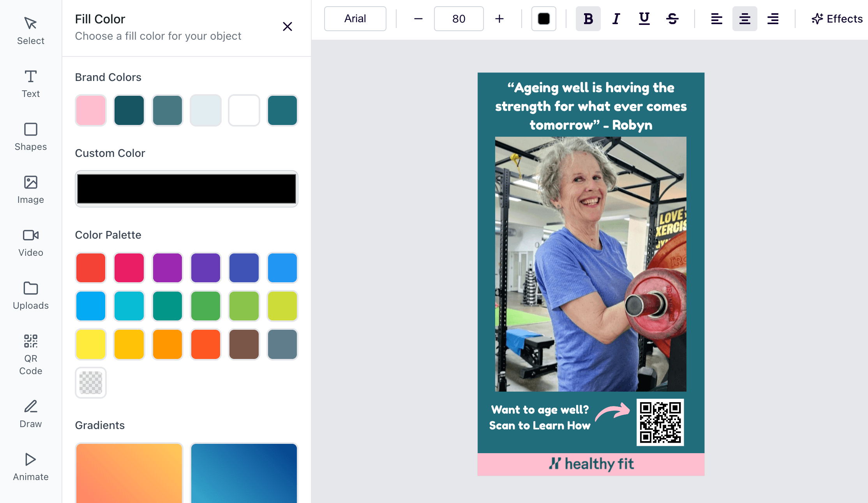The image size is (868, 503).
Task: Click the font size field showing 80
Action: point(459,19)
